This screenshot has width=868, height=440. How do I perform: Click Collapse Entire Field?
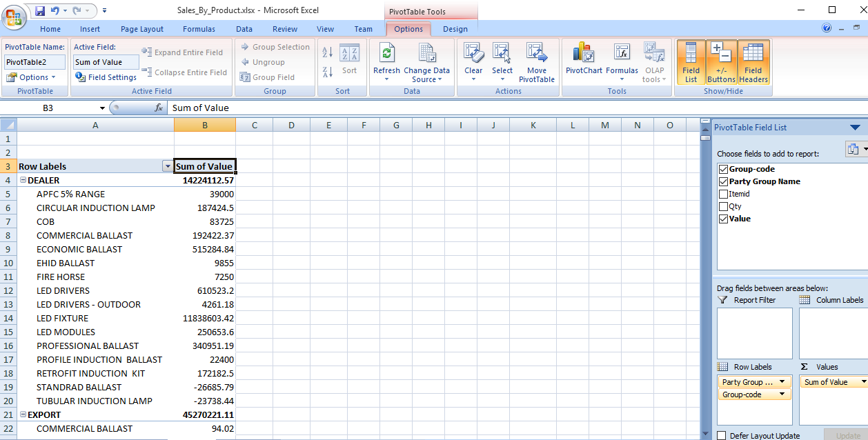[x=184, y=72]
